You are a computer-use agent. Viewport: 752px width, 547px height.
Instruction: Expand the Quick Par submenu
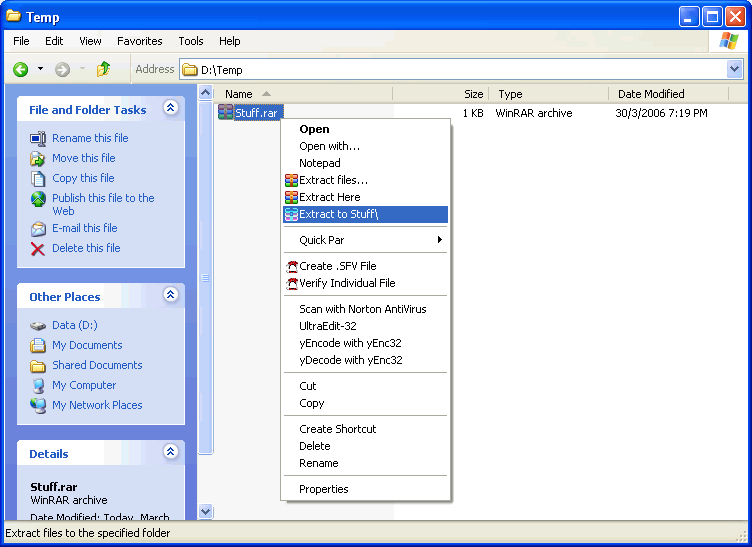click(x=439, y=240)
